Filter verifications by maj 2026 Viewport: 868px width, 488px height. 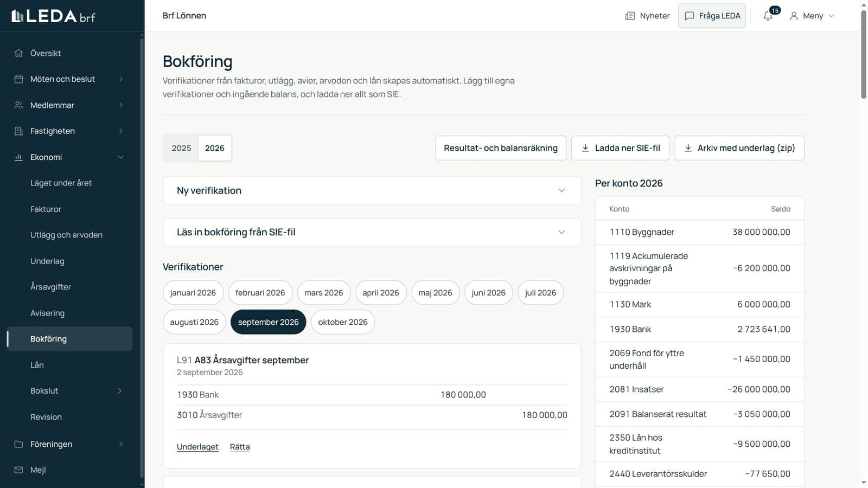tap(436, 293)
